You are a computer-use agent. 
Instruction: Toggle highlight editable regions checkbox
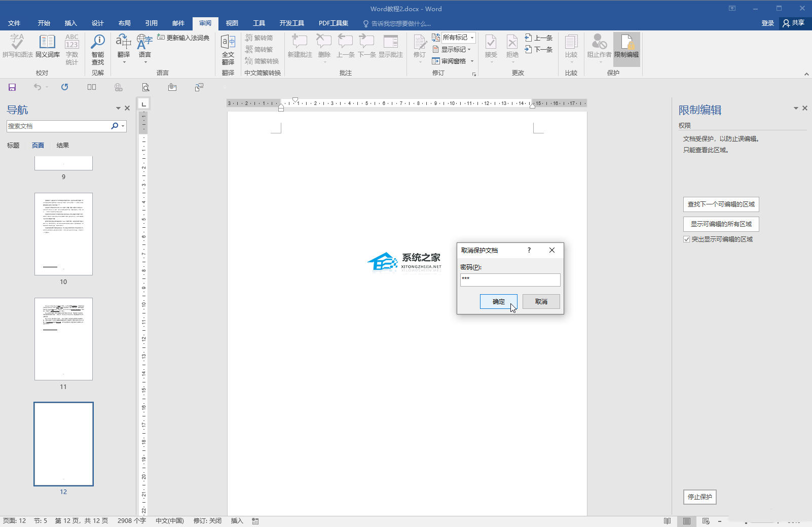[x=687, y=239]
